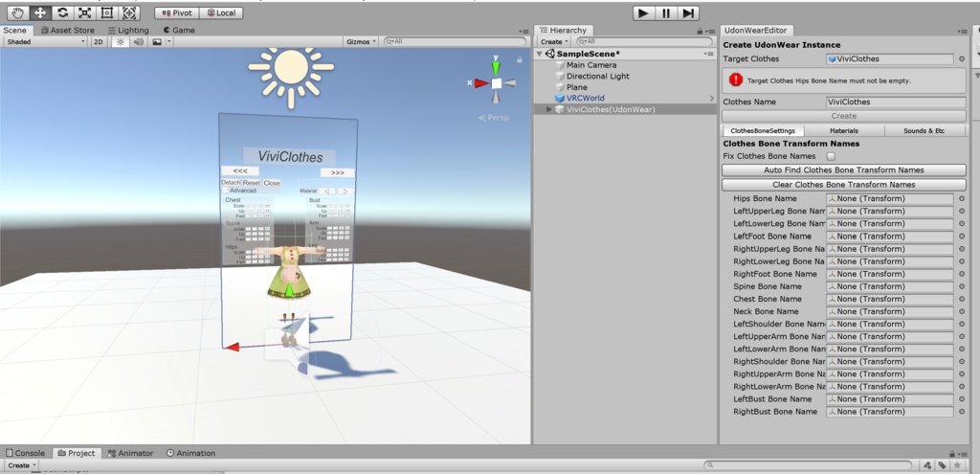Switch to the Game tab

click(x=179, y=30)
